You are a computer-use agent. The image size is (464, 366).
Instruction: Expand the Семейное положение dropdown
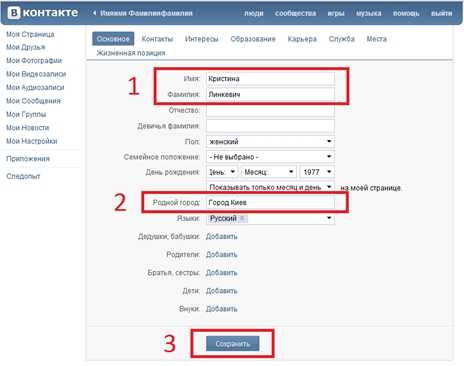270,157
